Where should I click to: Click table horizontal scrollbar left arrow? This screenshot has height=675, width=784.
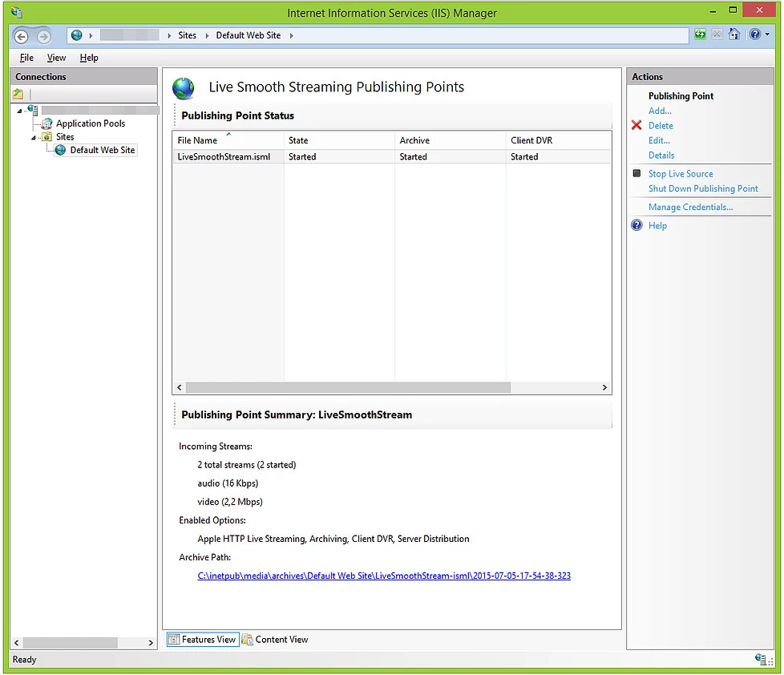[180, 387]
